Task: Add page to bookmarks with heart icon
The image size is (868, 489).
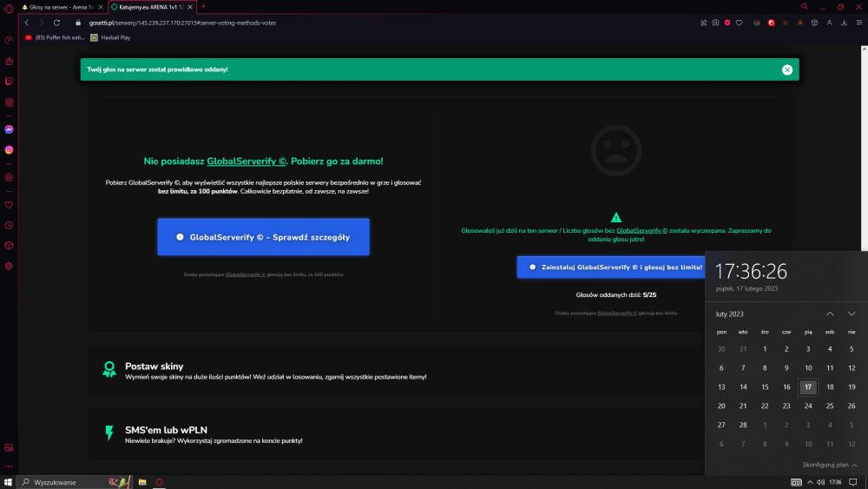Action: click(x=739, y=23)
